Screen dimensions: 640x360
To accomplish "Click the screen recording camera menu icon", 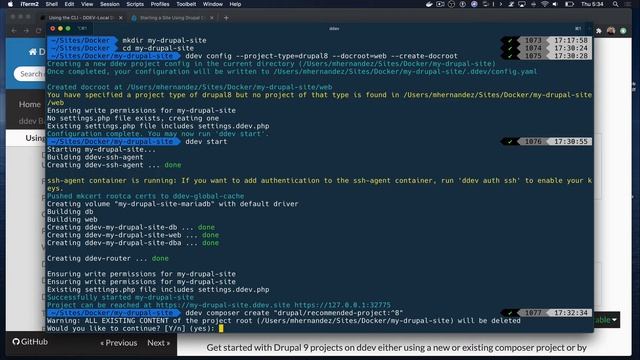I will point(440,4).
